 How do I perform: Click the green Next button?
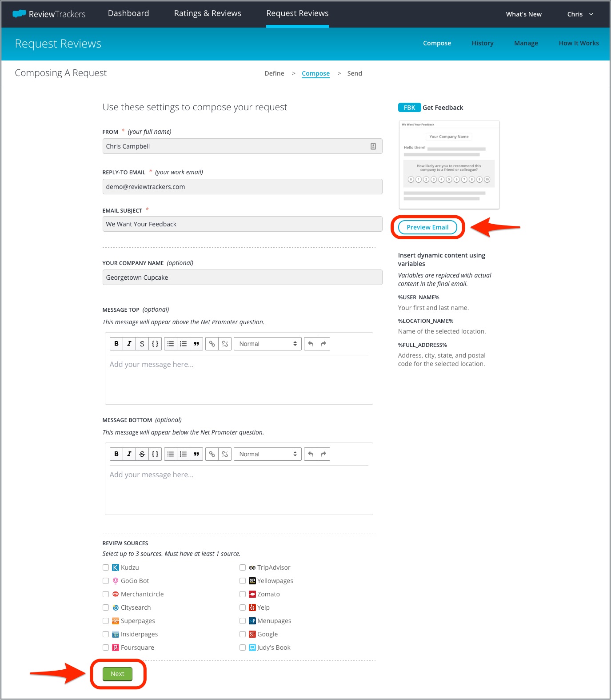click(x=117, y=674)
